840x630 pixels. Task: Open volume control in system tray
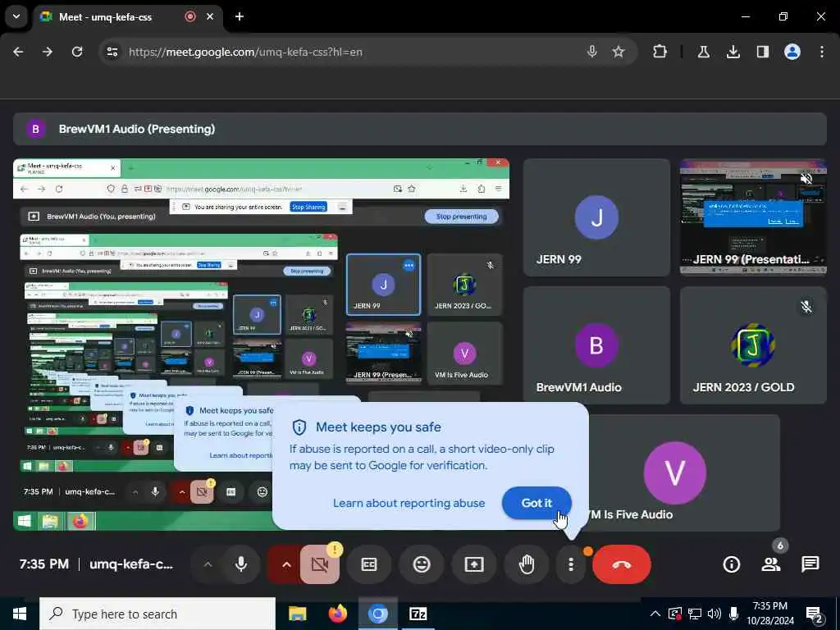point(714,614)
